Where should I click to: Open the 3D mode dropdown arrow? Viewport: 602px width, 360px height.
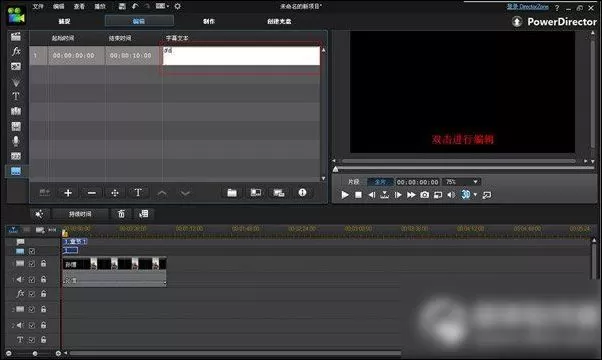coord(475,195)
